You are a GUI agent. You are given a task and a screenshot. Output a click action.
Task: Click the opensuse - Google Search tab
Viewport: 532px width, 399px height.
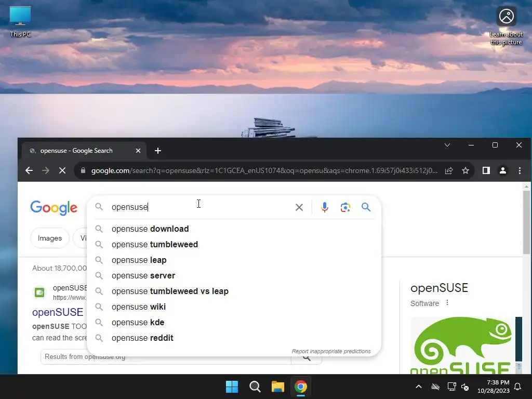(84, 151)
